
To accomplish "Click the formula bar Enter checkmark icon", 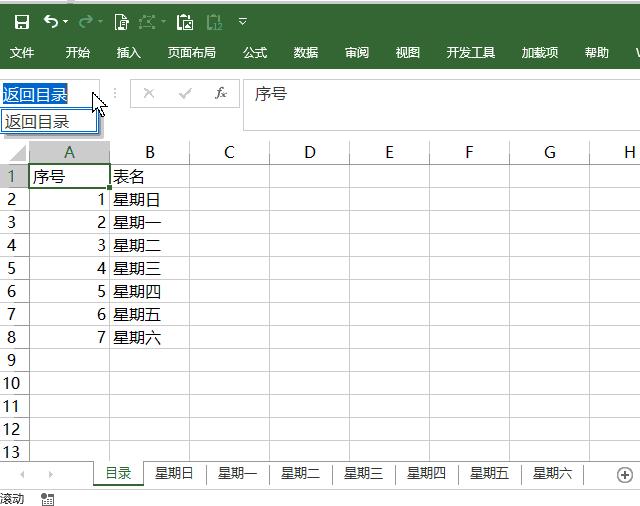I will (x=185, y=94).
